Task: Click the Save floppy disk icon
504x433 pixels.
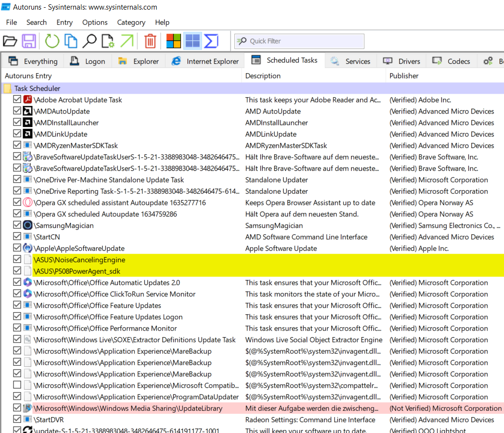Action: tap(29, 41)
